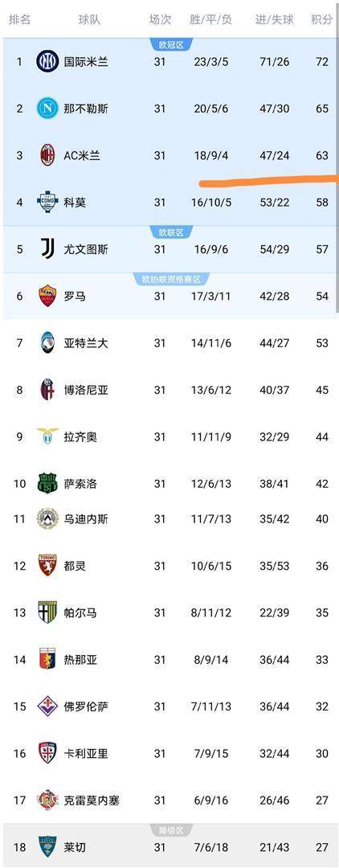Sort by 进/失球 column header
339x868 pixels.
coord(274,20)
